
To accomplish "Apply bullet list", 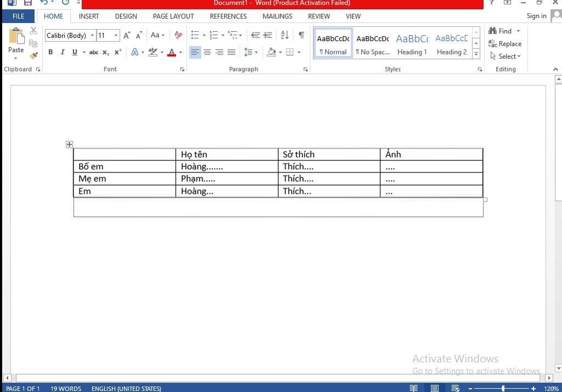I will tap(195, 35).
